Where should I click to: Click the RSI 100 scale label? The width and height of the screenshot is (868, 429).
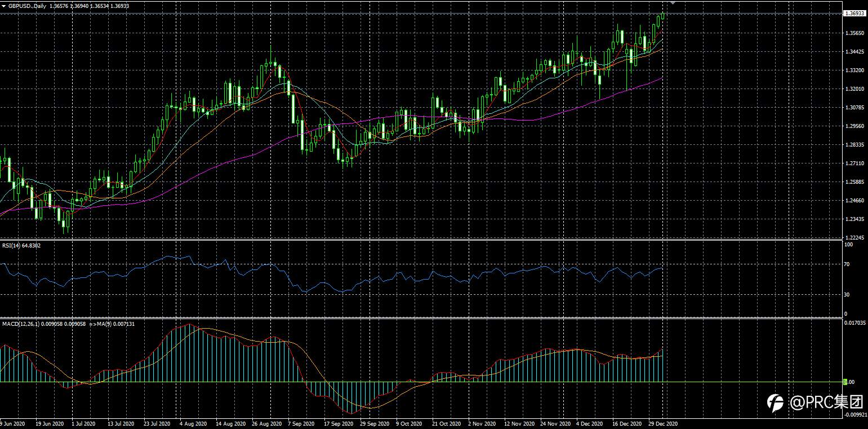(x=849, y=245)
